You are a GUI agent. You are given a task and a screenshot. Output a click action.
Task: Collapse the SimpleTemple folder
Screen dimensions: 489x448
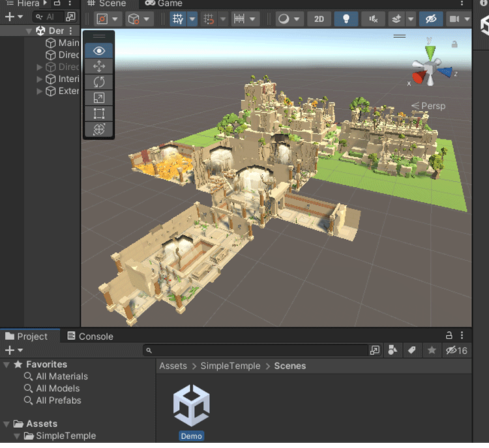pyautogui.click(x=17, y=436)
